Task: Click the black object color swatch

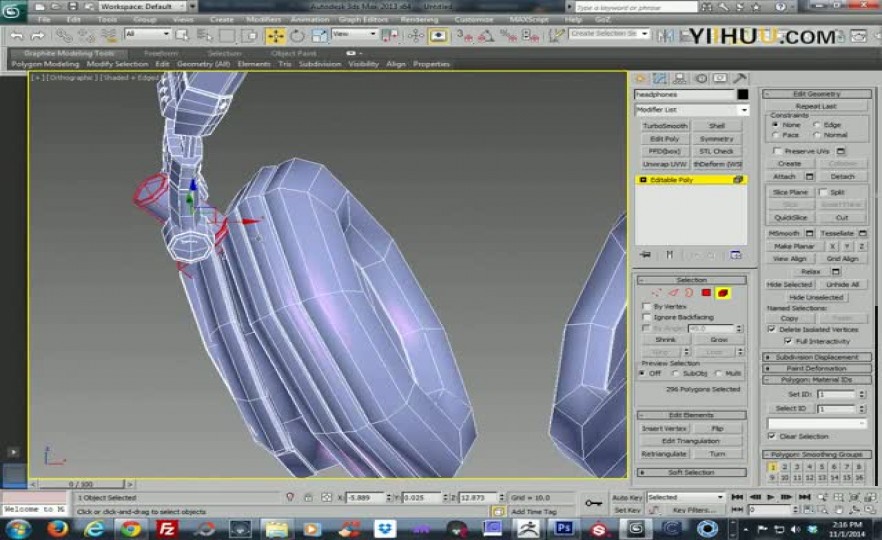Action: click(x=742, y=94)
